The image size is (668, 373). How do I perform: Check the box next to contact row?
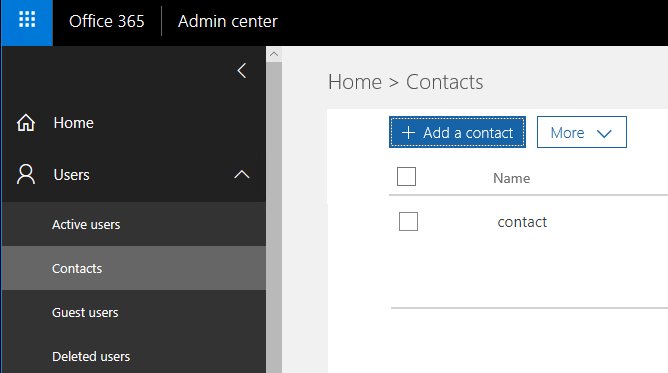click(408, 221)
